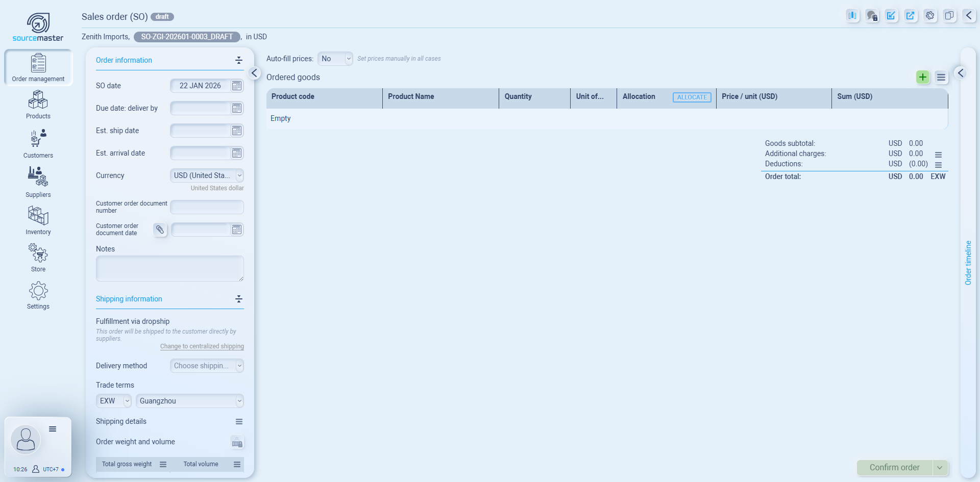Open the Shipping details menu icon
This screenshot has height=482, width=980.
(239, 421)
